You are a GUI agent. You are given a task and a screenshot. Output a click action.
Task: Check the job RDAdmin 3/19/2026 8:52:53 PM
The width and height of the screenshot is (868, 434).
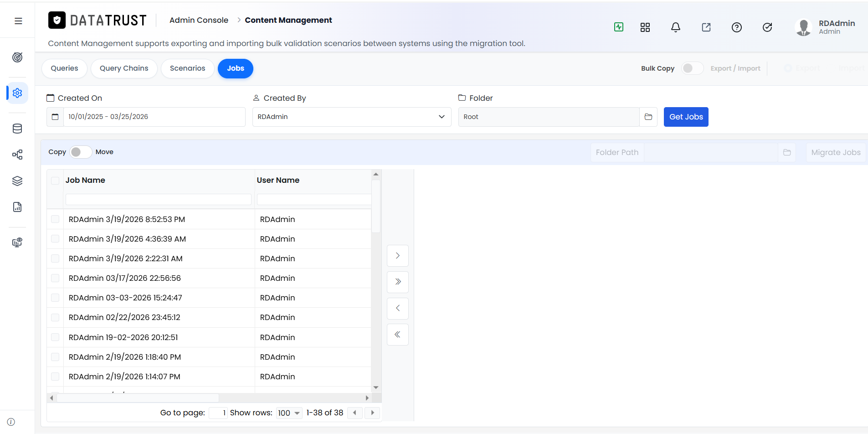[x=55, y=219]
